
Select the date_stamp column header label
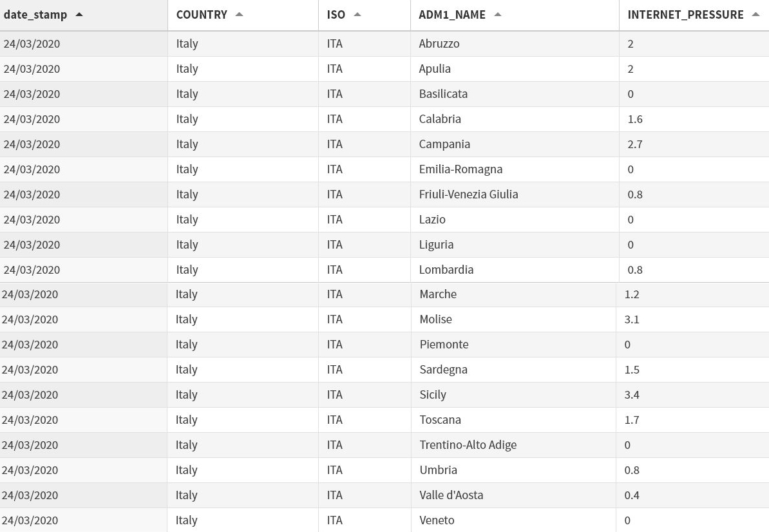click(x=35, y=15)
